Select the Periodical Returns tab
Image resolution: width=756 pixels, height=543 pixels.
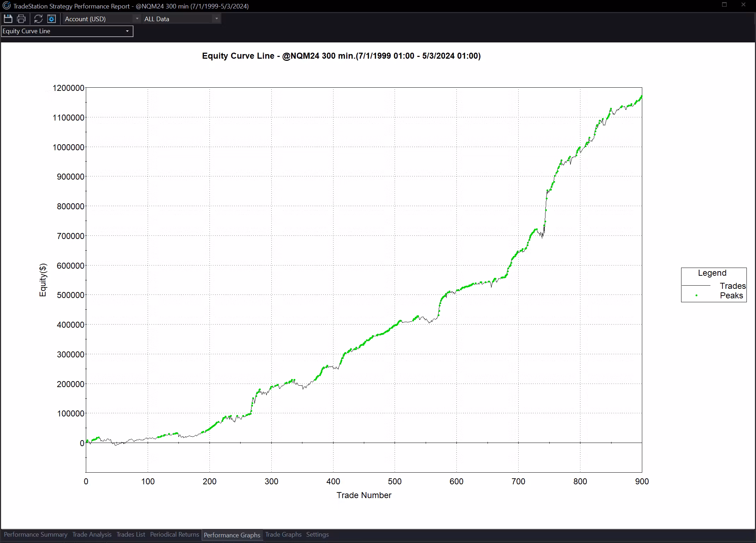click(175, 535)
